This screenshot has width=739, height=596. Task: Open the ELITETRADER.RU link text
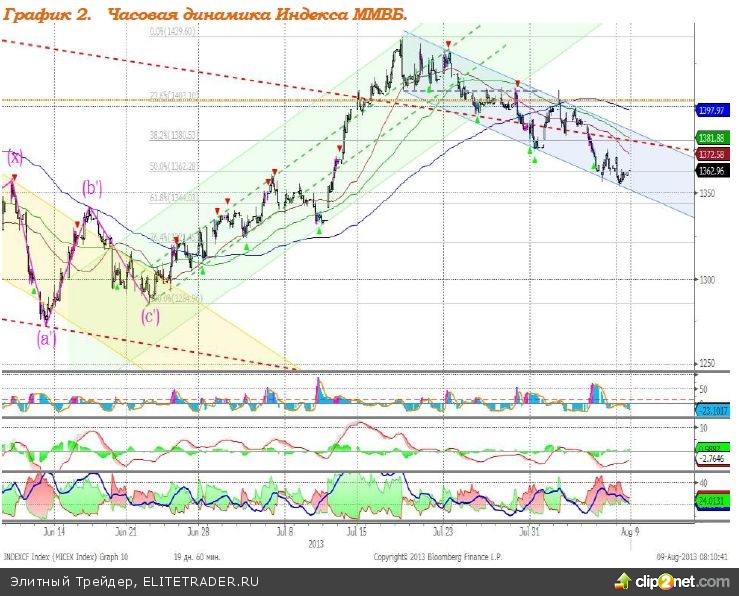[x=201, y=582]
